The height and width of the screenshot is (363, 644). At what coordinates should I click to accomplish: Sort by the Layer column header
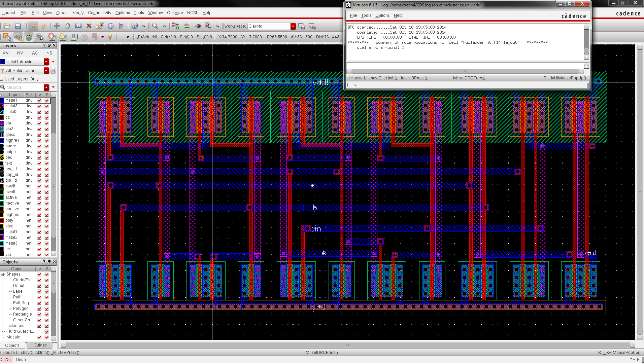point(14,95)
